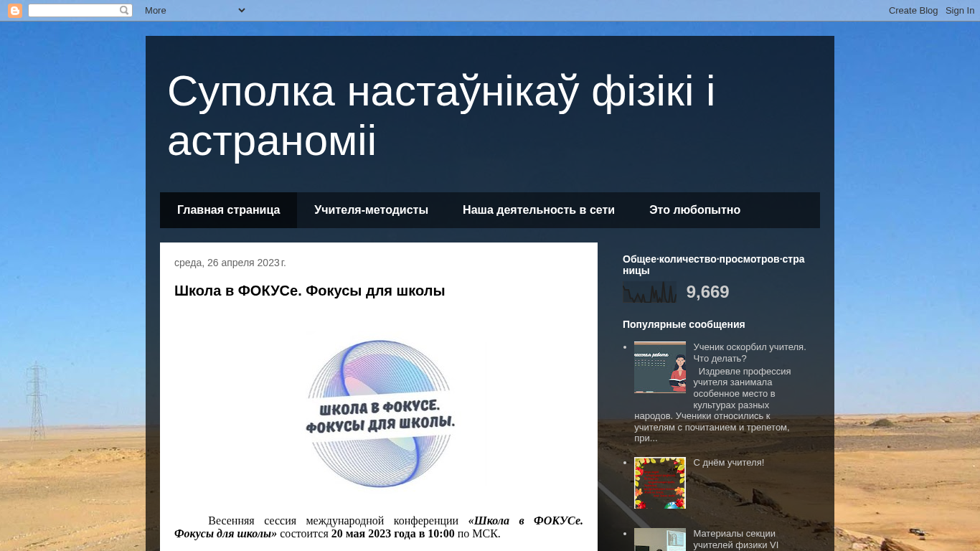Open the Главная страница tab

coord(228,210)
